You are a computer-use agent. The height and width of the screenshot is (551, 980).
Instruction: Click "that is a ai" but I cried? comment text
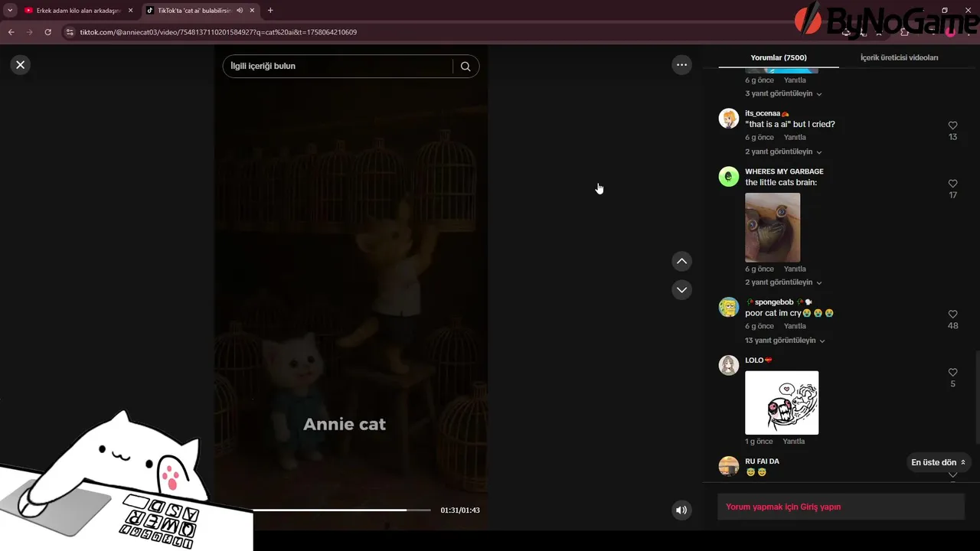[790, 124]
